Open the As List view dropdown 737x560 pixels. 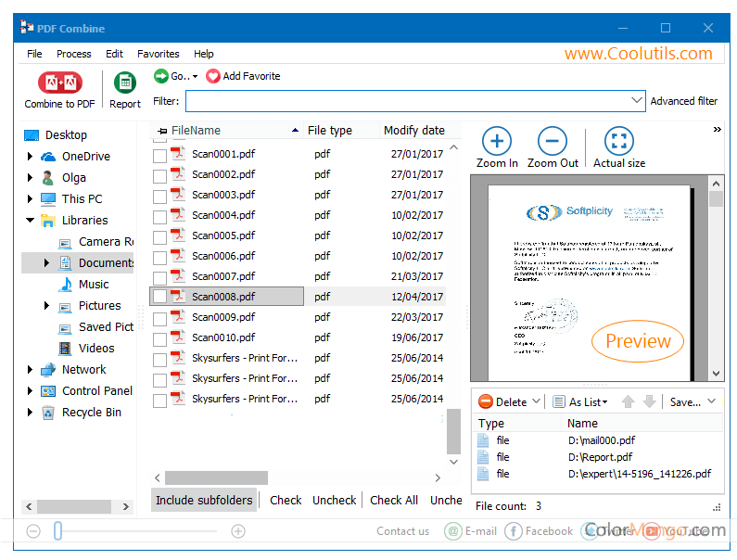pos(580,401)
